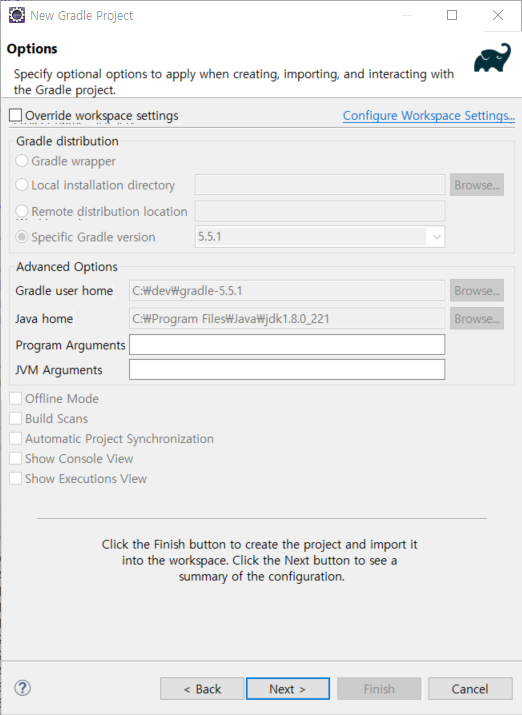522x715 pixels.
Task: Toggle Automatic Project Synchronization checkbox
Action: coord(16,439)
